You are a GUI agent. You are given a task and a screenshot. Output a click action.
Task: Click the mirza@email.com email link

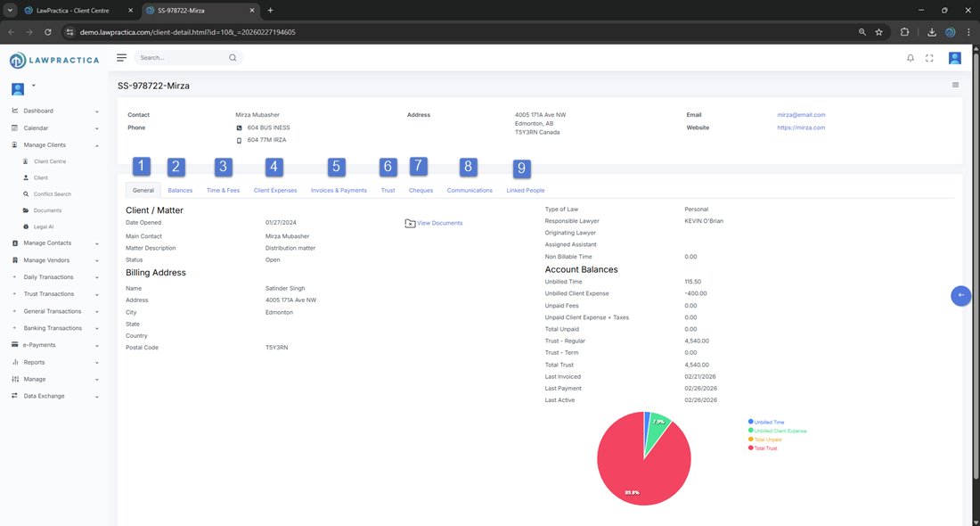[x=801, y=115]
